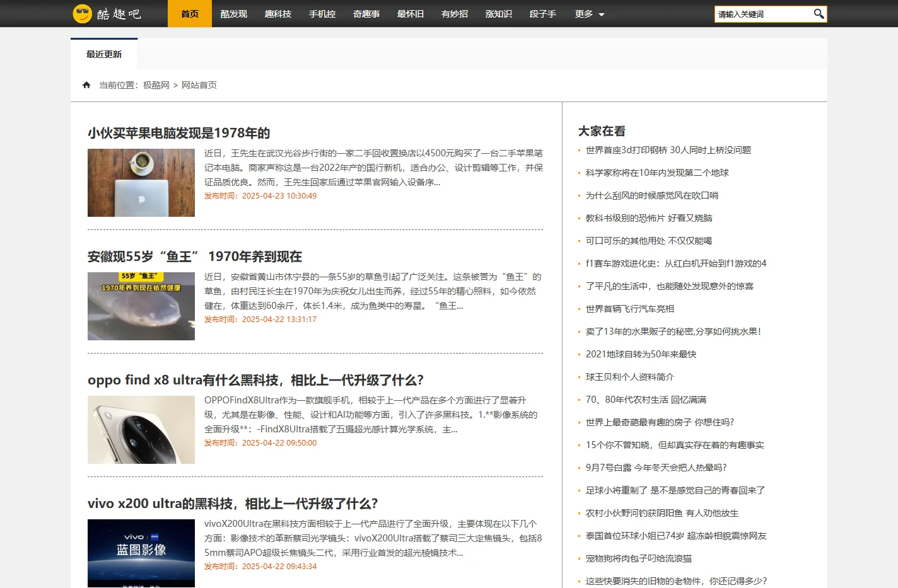
Task: Open 球王贝利个人资料简介 link
Action: coord(630,377)
